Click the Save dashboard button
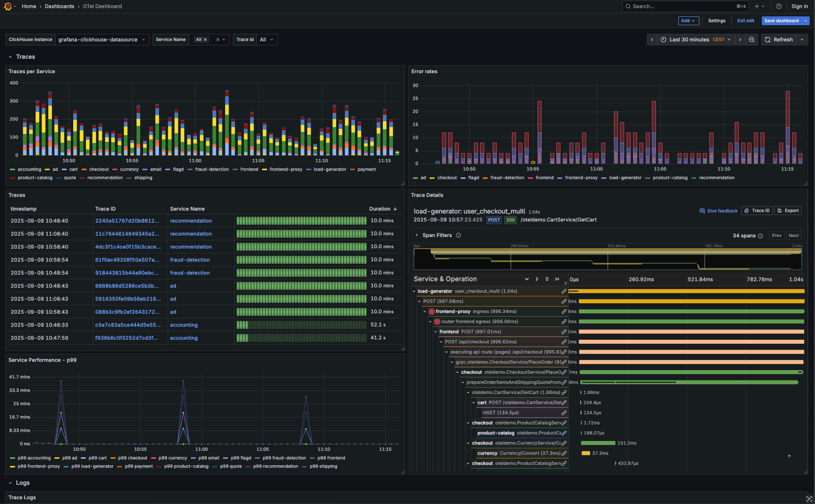This screenshot has width=815, height=504. [x=781, y=20]
